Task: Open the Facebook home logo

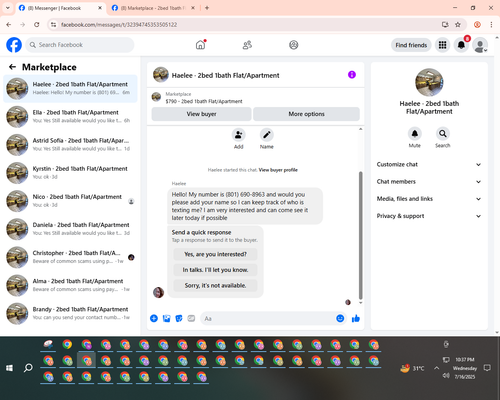Action: pos(14,45)
